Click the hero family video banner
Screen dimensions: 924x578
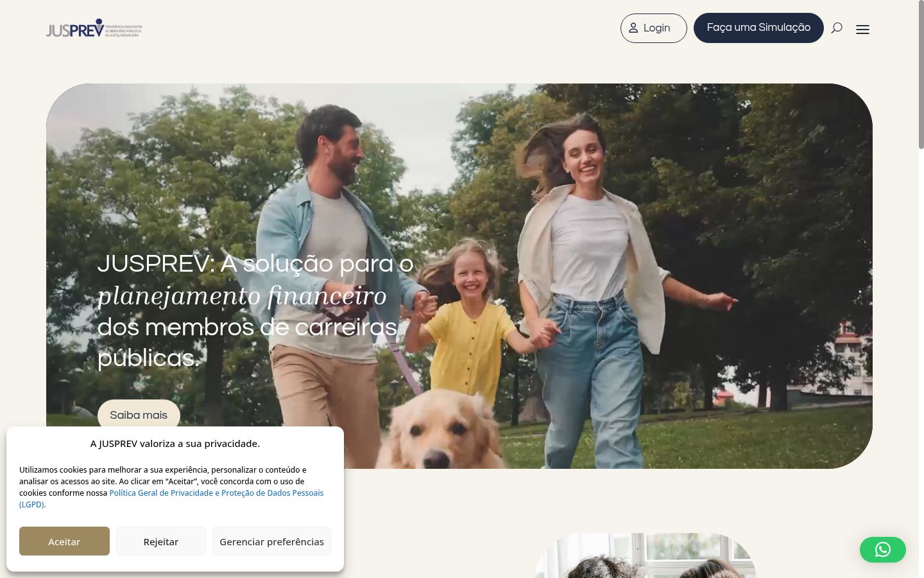pos(459,276)
